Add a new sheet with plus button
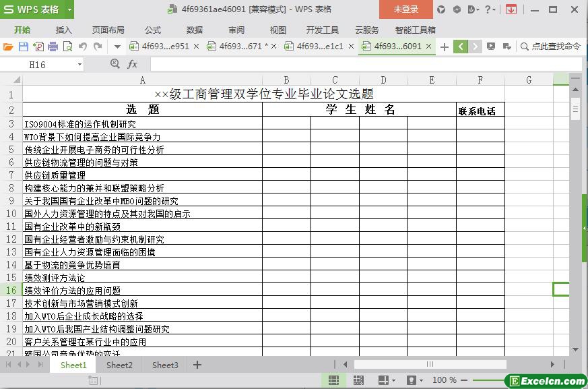Viewport: 588px width, 389px height. 197,365
